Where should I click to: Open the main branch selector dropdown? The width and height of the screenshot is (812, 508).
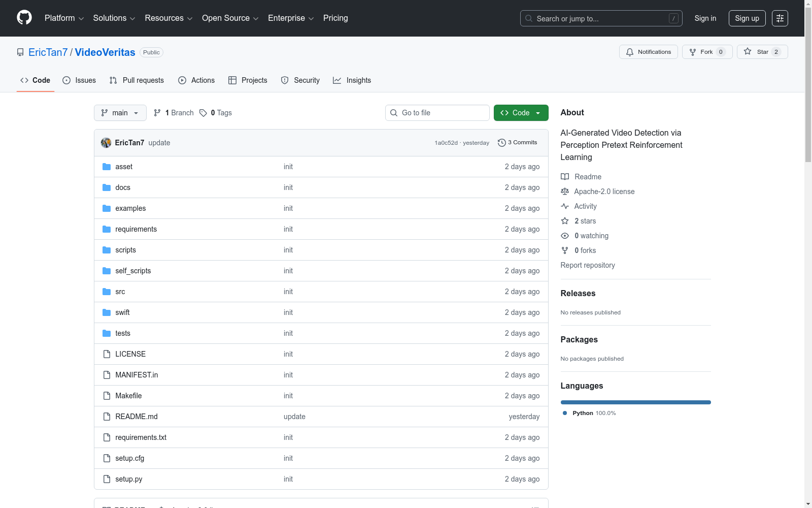click(120, 113)
